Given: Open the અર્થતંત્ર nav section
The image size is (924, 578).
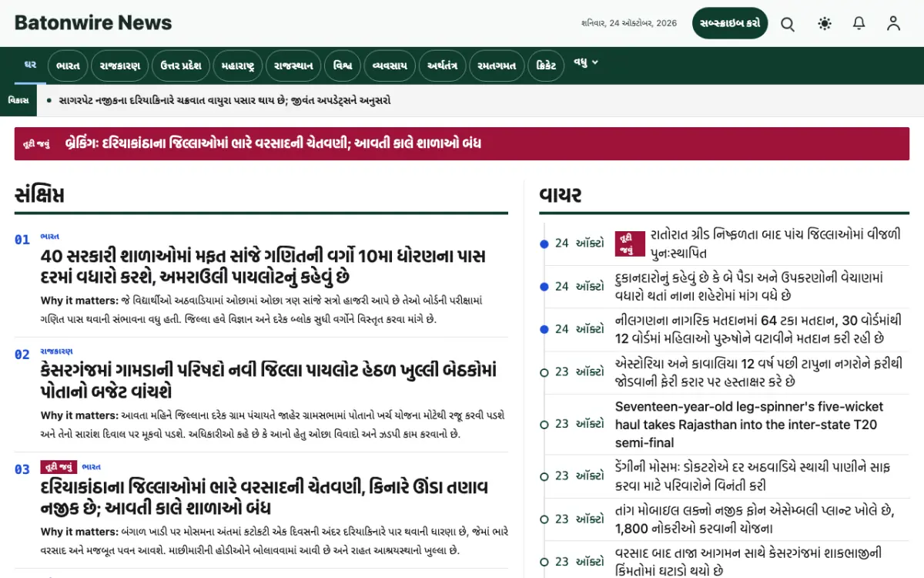Looking at the screenshot, I should click(443, 66).
